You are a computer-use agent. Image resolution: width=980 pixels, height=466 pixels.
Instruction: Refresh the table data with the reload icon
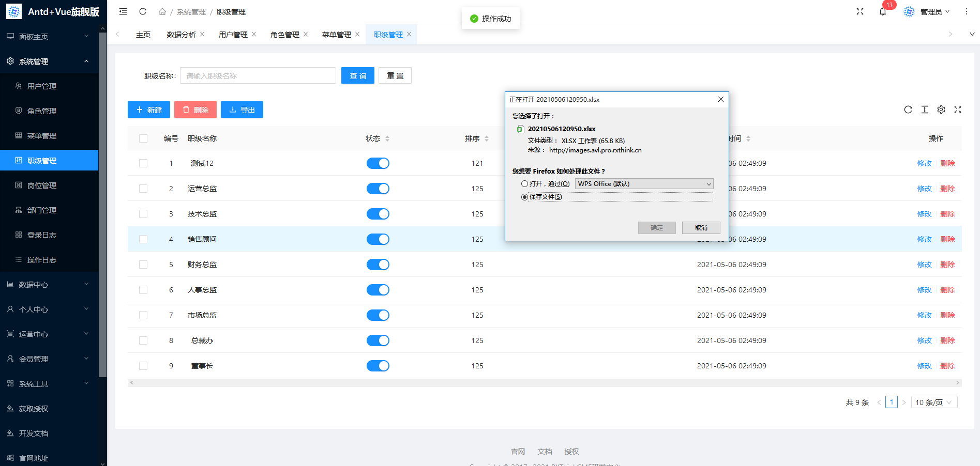[908, 110]
